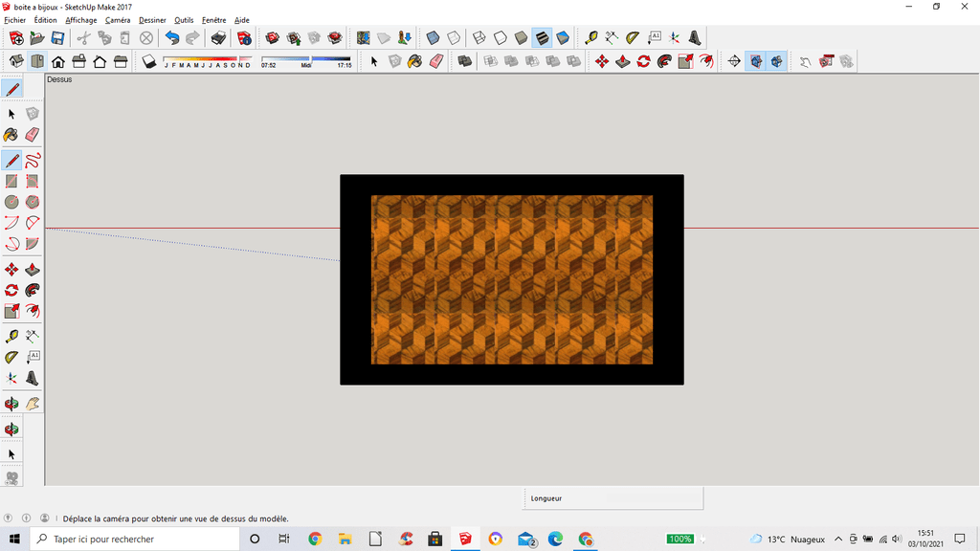Select the Eraser tool in left toolbar
980x551 pixels.
33,135
